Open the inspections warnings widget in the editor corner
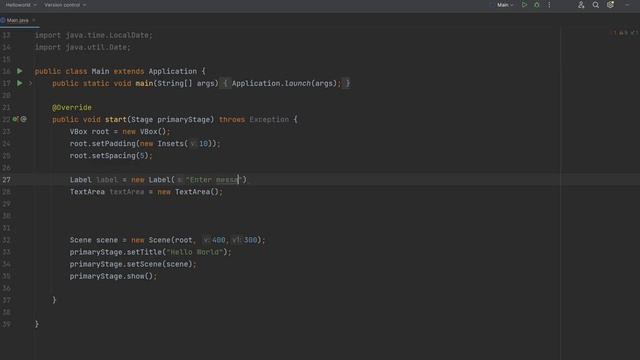 coord(624,33)
